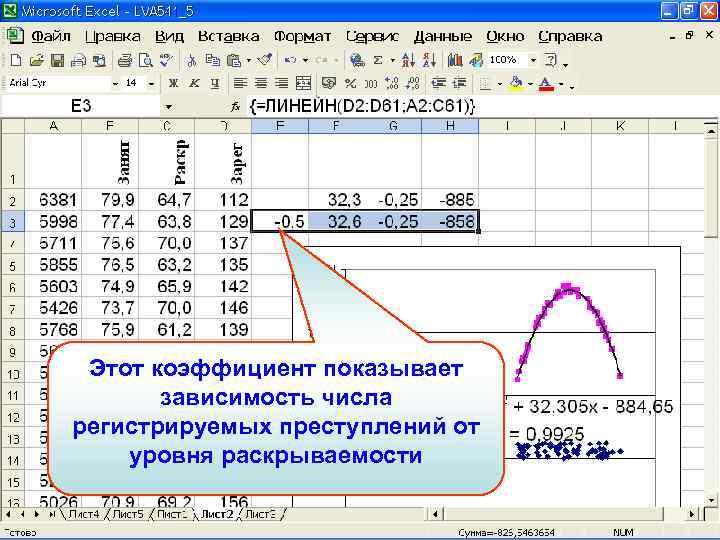Image resolution: width=720 pixels, height=540 pixels.
Task: Open the 100% zoom dropdown
Action: [533, 60]
